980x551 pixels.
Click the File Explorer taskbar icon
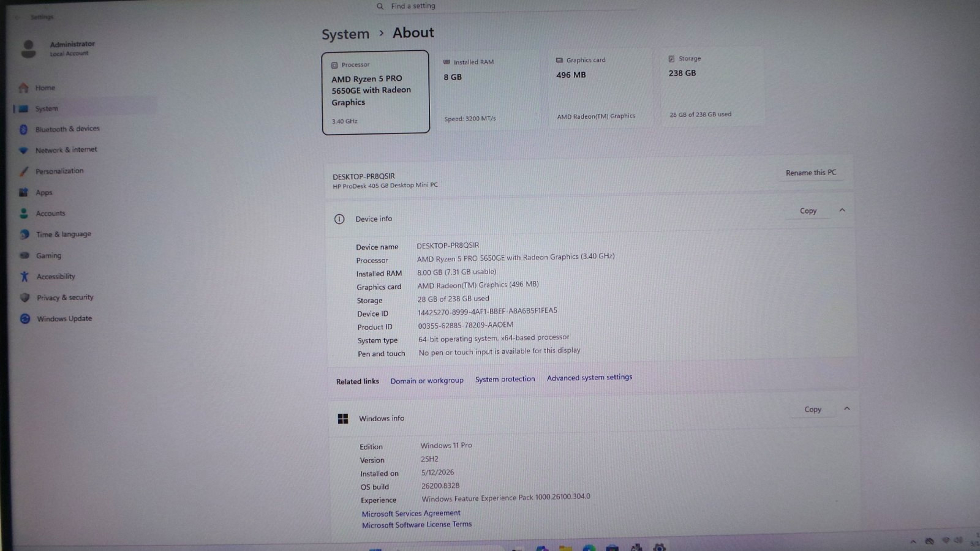(x=565, y=547)
